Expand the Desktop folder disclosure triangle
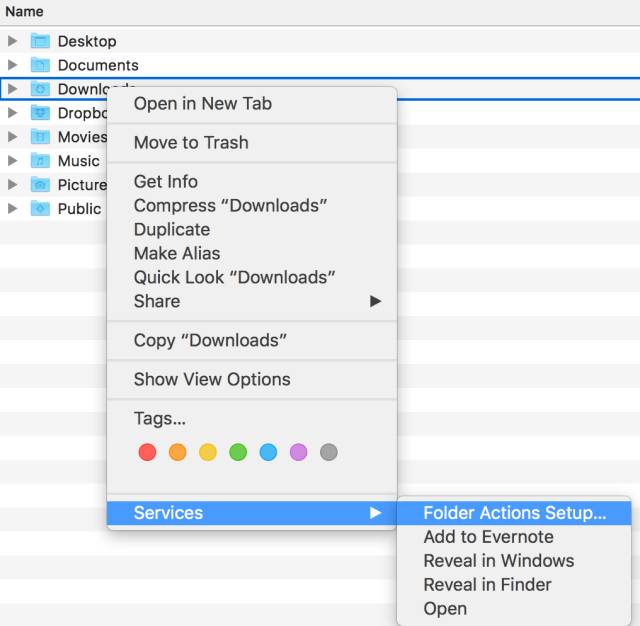The image size is (640, 626). coord(13,41)
